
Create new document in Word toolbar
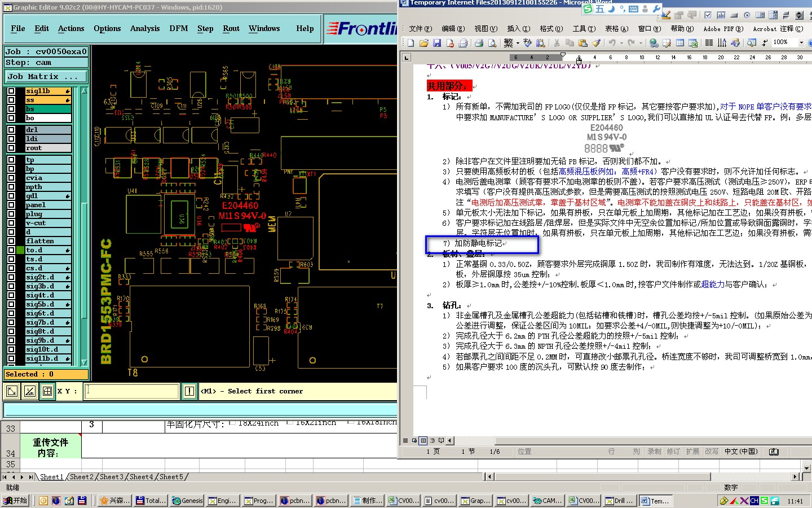(411, 42)
